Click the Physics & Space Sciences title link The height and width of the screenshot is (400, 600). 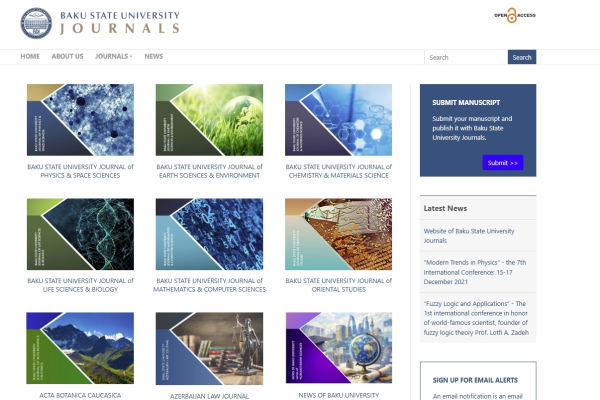coord(80,171)
